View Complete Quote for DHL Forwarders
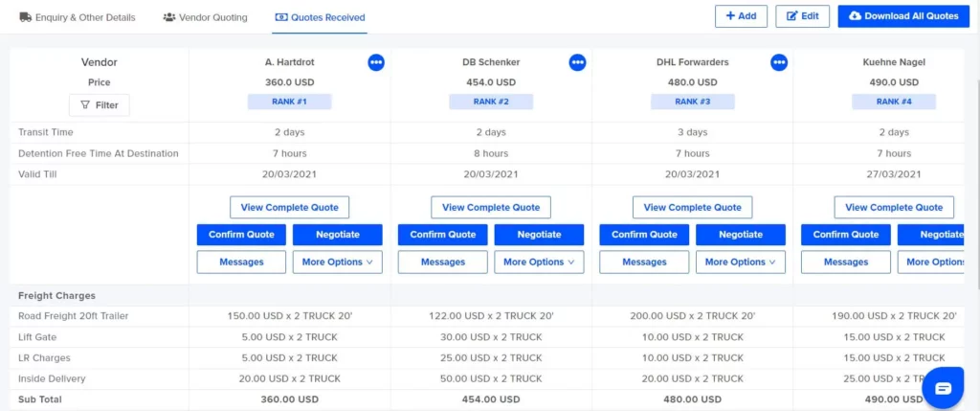This screenshot has width=980, height=411. click(693, 207)
